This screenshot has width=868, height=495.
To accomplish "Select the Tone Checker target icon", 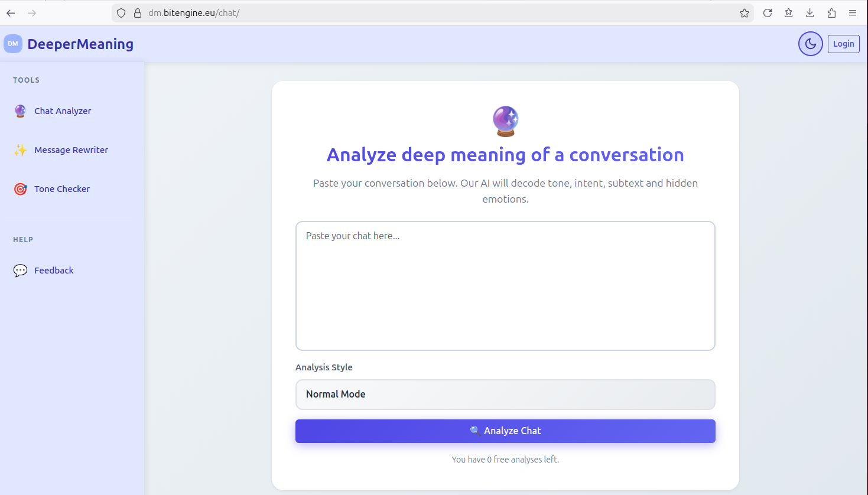I will click(x=20, y=189).
